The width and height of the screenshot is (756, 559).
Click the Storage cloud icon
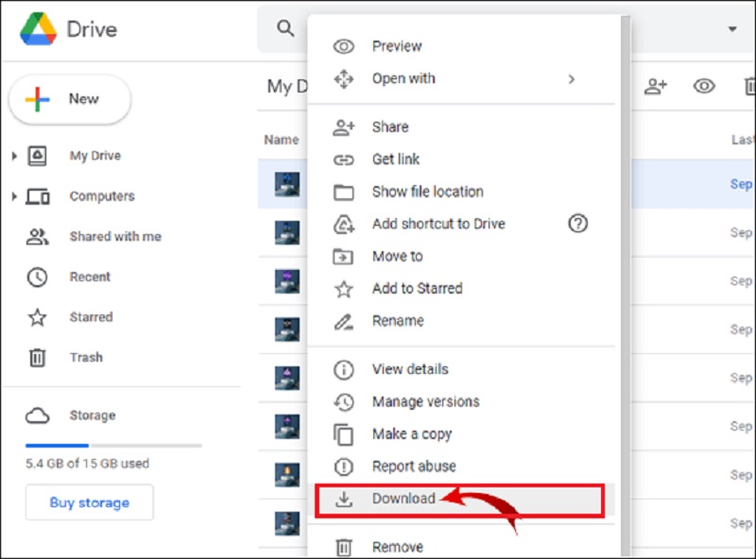pos(37,415)
